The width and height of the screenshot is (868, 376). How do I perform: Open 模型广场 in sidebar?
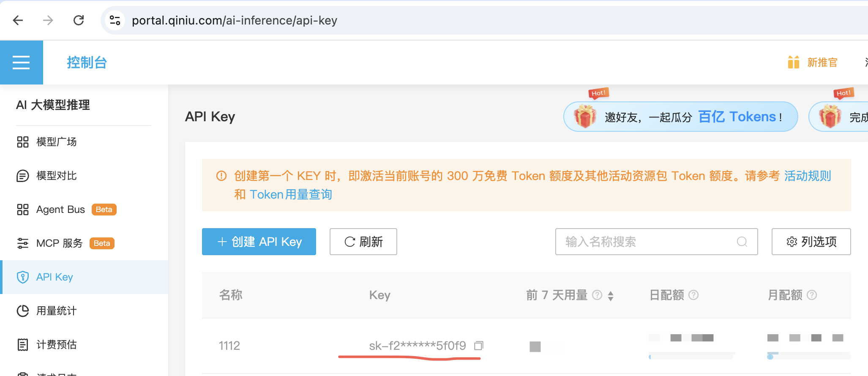pyautogui.click(x=56, y=142)
